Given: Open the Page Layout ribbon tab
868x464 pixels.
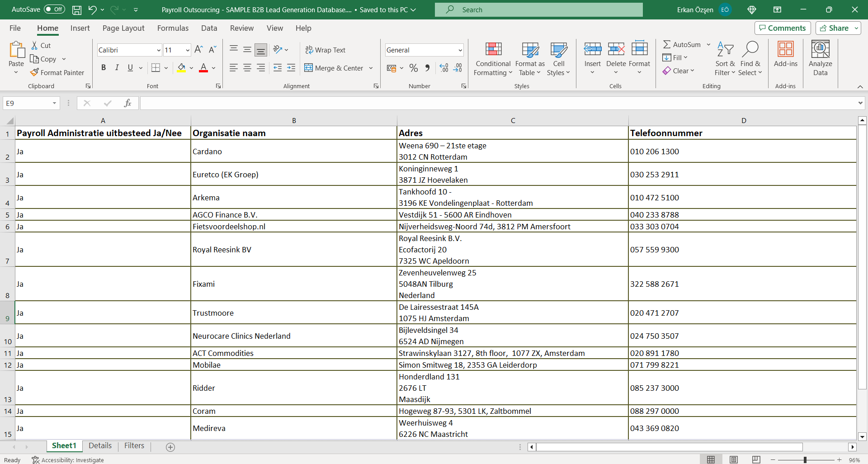Looking at the screenshot, I should [123, 28].
